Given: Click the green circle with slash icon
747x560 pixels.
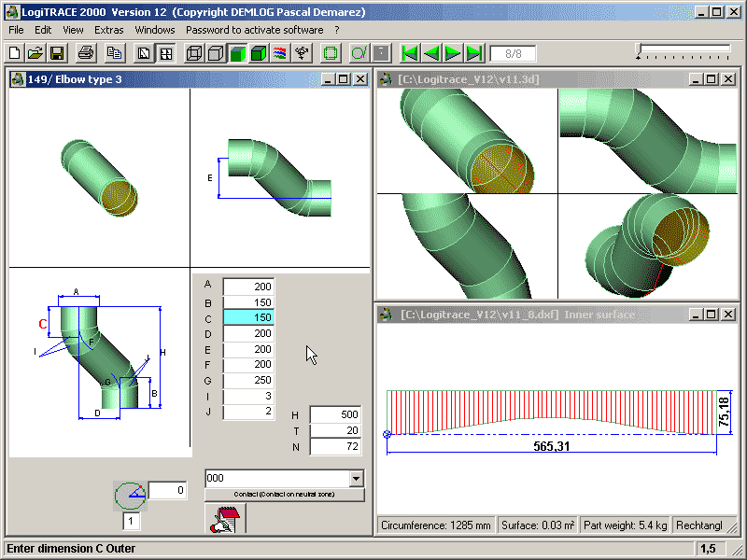Looking at the screenshot, I should [x=359, y=53].
